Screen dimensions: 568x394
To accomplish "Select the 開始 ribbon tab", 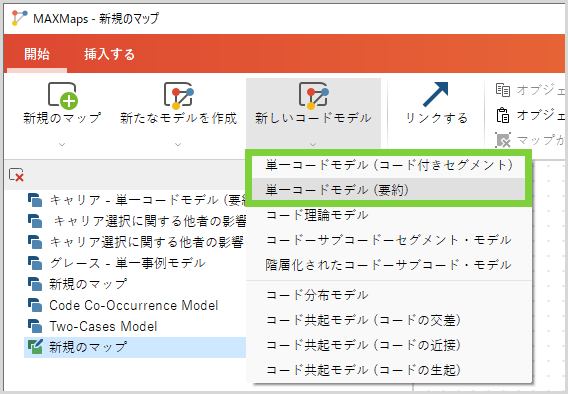I will coord(37,54).
